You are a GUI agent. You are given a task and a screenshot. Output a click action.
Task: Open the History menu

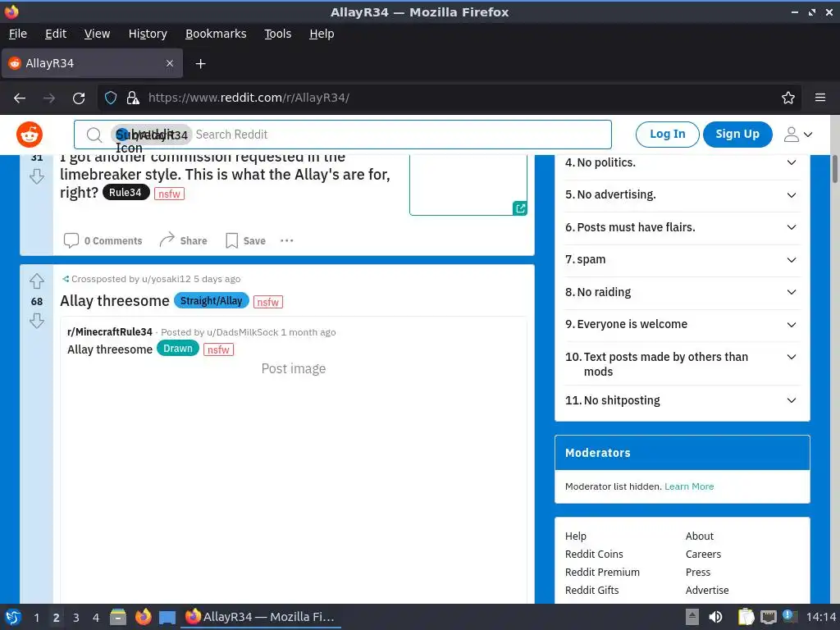(x=148, y=34)
